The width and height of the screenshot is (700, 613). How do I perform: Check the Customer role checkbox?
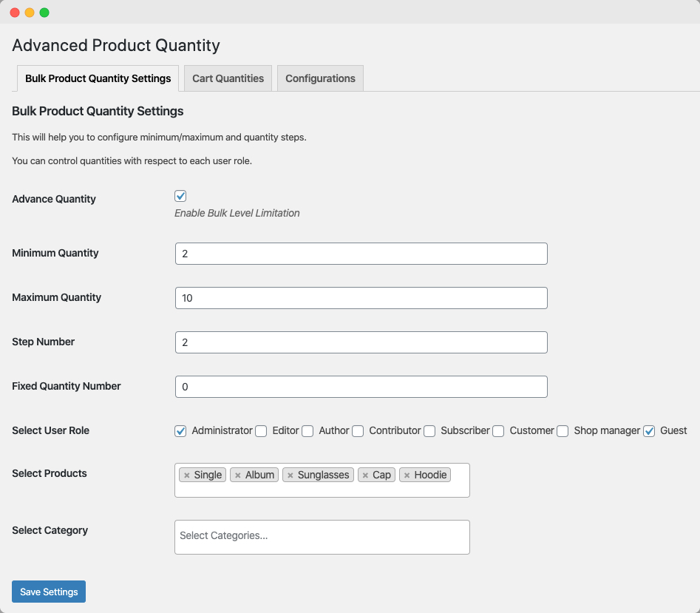(x=498, y=431)
